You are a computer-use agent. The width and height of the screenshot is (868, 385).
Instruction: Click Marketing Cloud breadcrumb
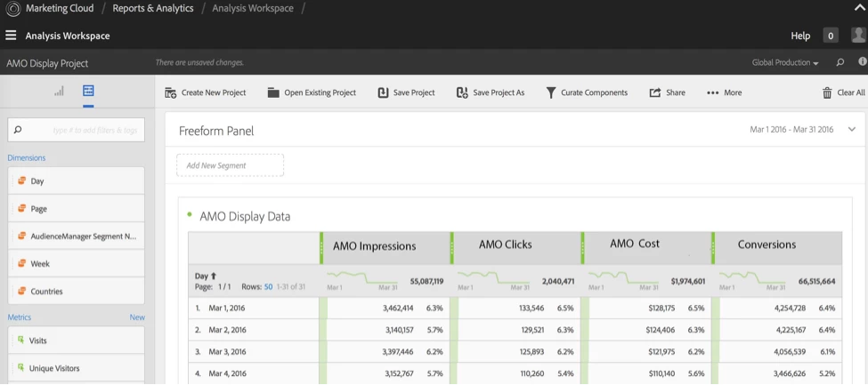point(60,8)
